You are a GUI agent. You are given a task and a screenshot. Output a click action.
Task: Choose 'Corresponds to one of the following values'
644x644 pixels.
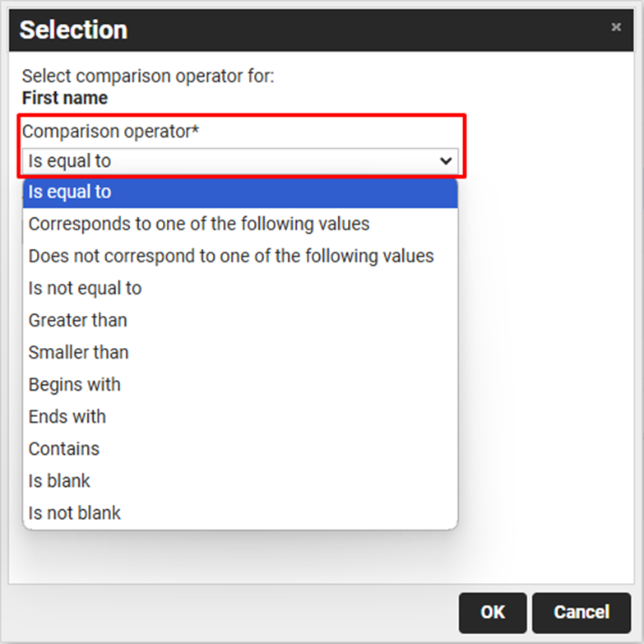coord(199,224)
